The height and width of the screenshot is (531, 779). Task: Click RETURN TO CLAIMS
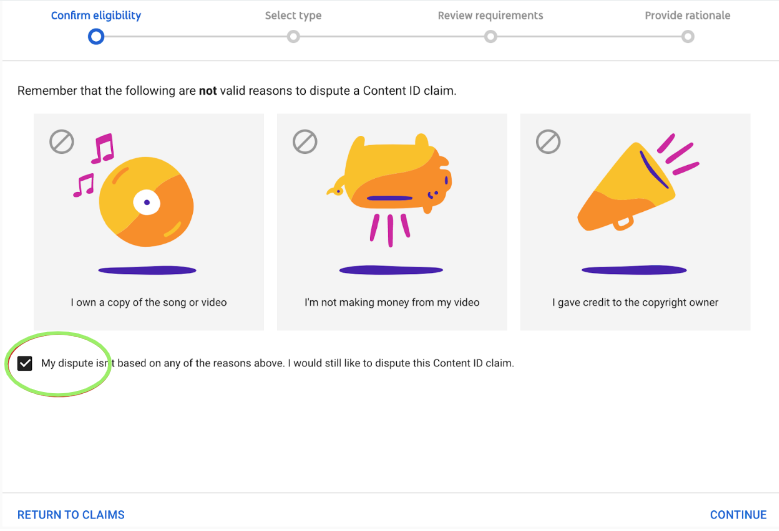point(71,515)
